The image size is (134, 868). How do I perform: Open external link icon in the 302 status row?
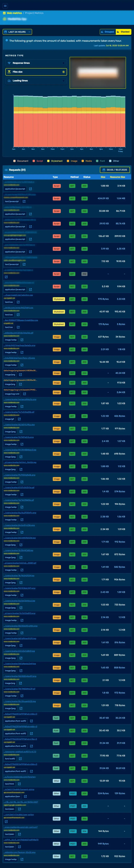tap(6, 277)
